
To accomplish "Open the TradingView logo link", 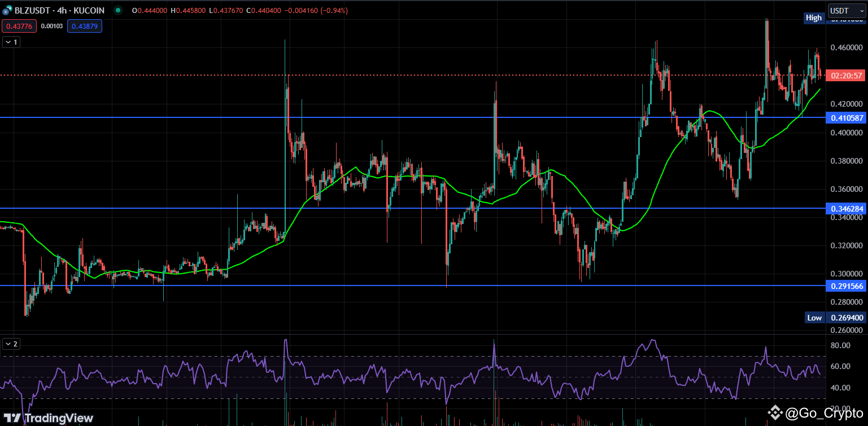I will [47, 418].
